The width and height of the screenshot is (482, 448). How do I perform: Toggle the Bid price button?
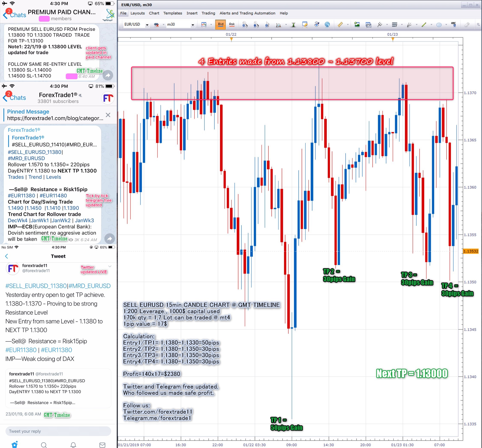221,24
